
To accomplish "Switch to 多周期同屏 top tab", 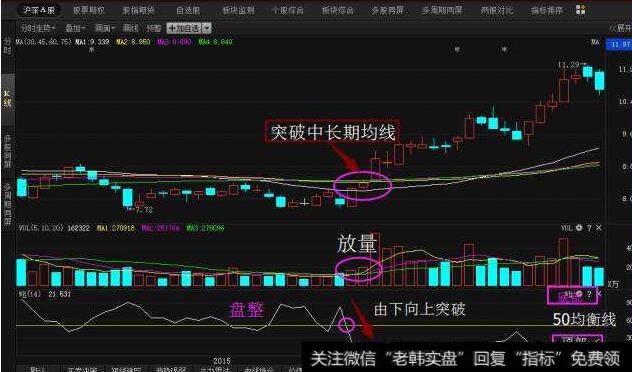I will 442,10.
